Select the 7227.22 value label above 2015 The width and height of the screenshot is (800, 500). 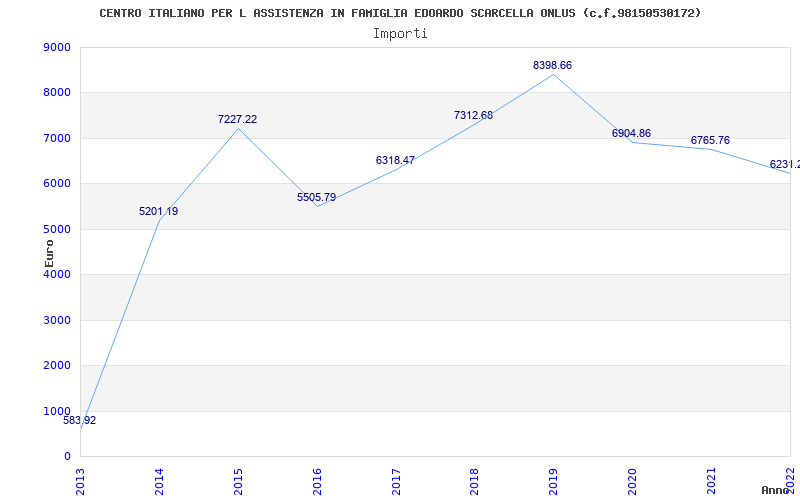[237, 119]
